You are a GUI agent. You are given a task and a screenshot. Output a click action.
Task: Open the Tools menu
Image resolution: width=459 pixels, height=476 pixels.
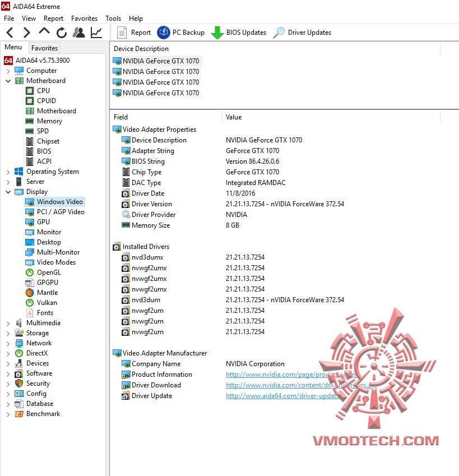(x=113, y=19)
